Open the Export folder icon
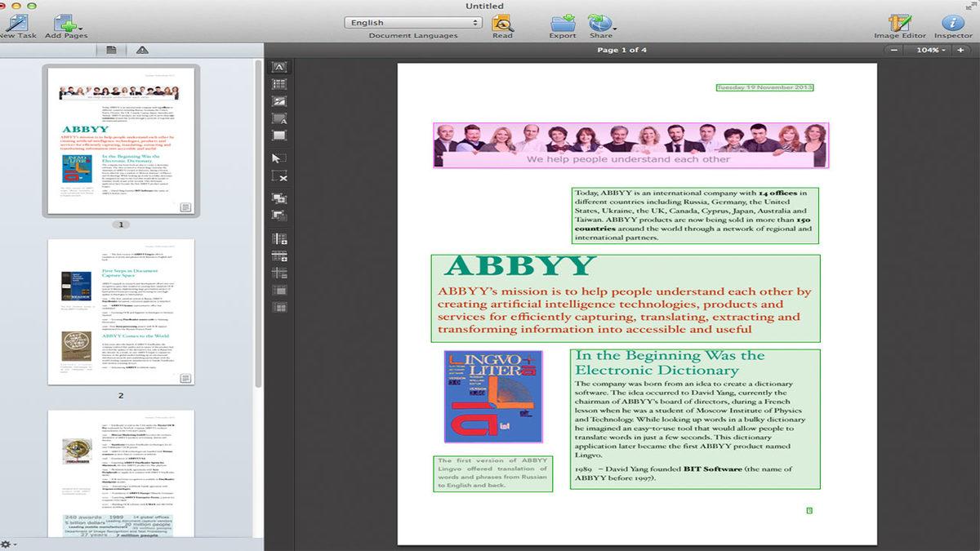Viewport: 980px width, 551px height. (562, 23)
